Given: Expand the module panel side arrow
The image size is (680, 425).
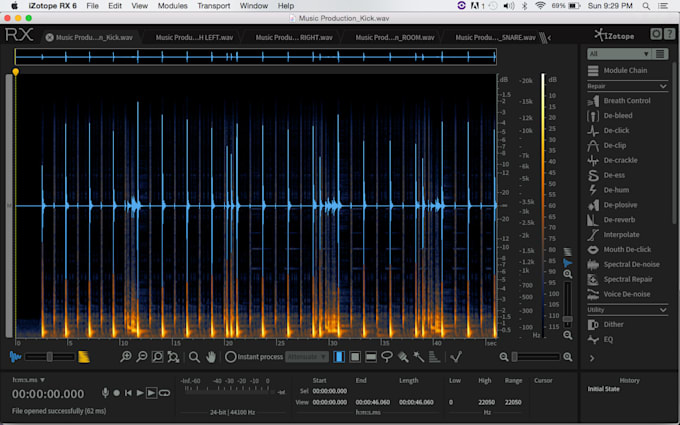Looking at the screenshot, I should click(x=592, y=358).
